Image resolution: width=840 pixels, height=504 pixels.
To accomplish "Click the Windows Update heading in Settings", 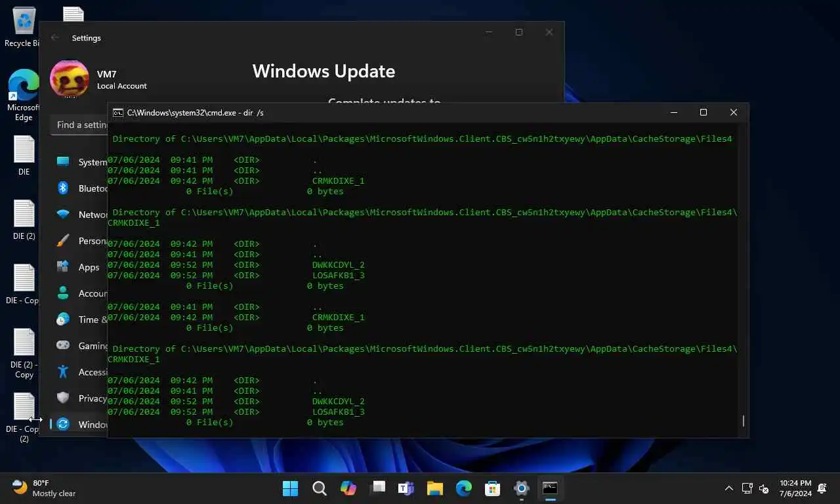I will (324, 71).
